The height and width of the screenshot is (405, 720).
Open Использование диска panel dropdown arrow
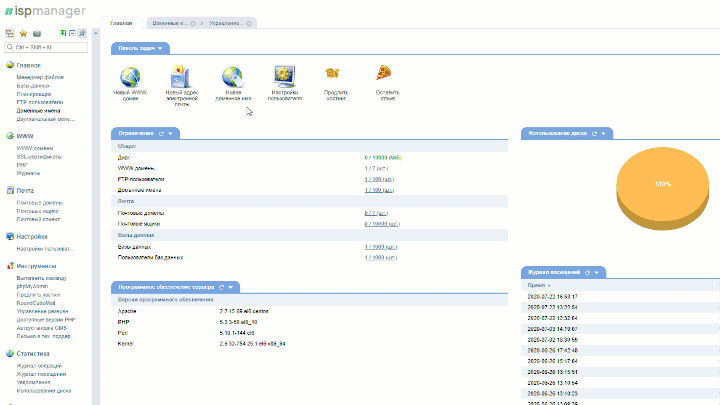click(x=603, y=134)
